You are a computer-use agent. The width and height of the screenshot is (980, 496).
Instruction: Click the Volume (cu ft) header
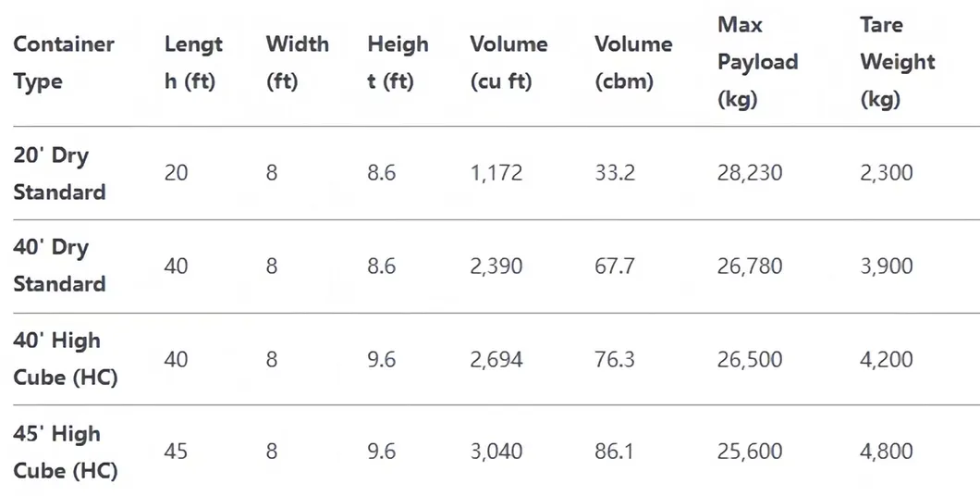(x=508, y=63)
